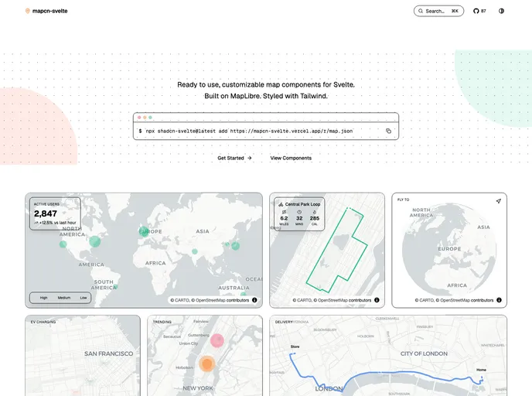Select the Low legend item
The height and width of the screenshot is (396, 532).
84,298
